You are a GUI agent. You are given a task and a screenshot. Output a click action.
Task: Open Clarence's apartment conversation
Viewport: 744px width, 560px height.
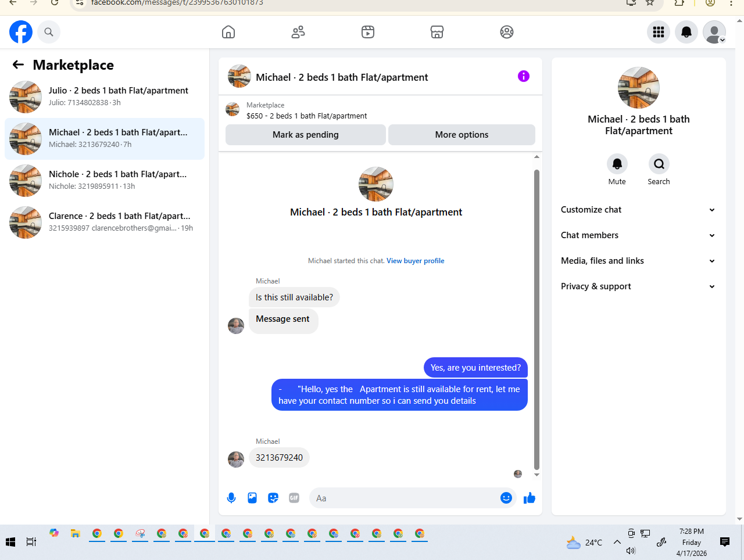[x=105, y=222]
